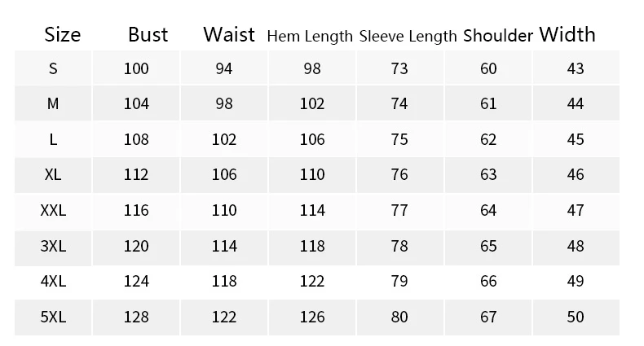Image resolution: width=644 pixels, height=346 pixels.
Task: Click bust value 100 for size S
Action: 136,69
